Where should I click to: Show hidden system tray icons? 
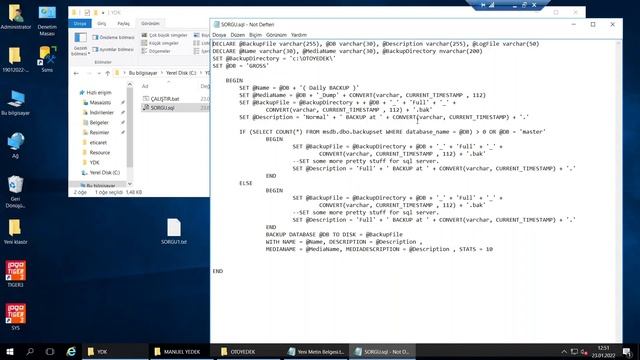point(564,351)
